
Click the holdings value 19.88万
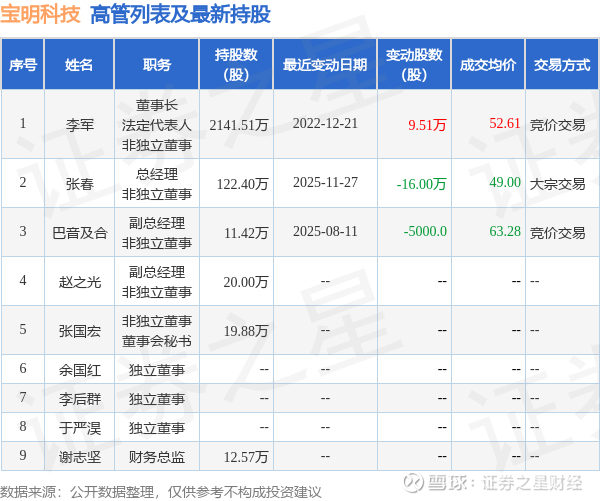coord(246,331)
